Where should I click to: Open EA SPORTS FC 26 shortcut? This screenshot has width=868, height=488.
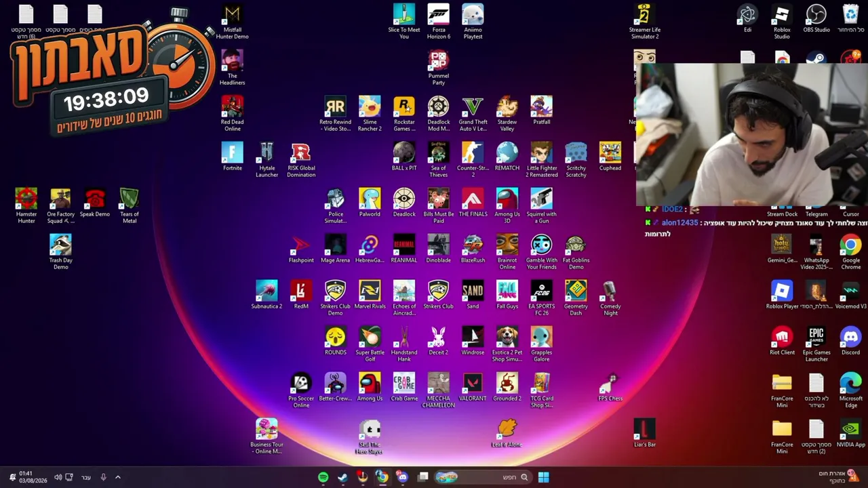tap(541, 298)
